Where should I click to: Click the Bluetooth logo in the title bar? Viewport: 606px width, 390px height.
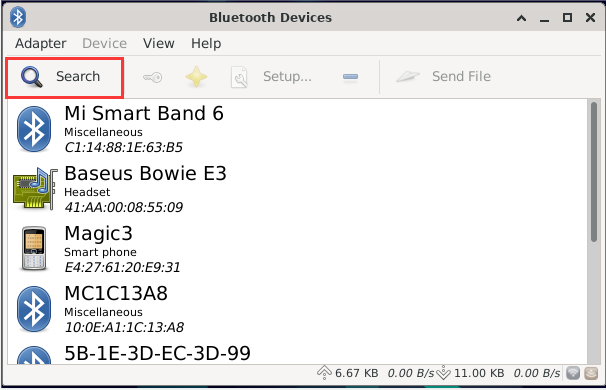(x=18, y=17)
